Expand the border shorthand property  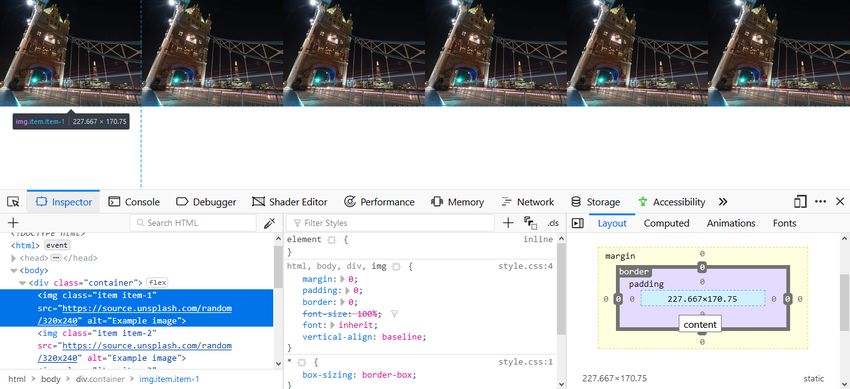pos(343,302)
